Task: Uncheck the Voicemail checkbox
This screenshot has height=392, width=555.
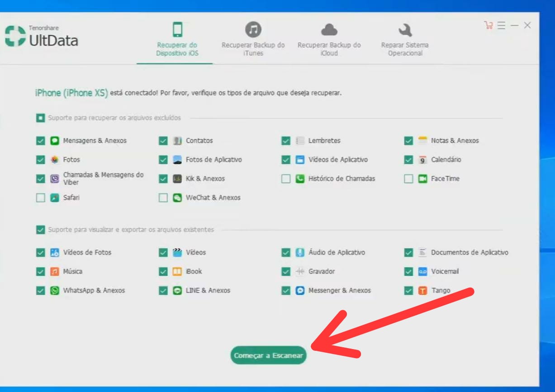Action: click(x=408, y=272)
